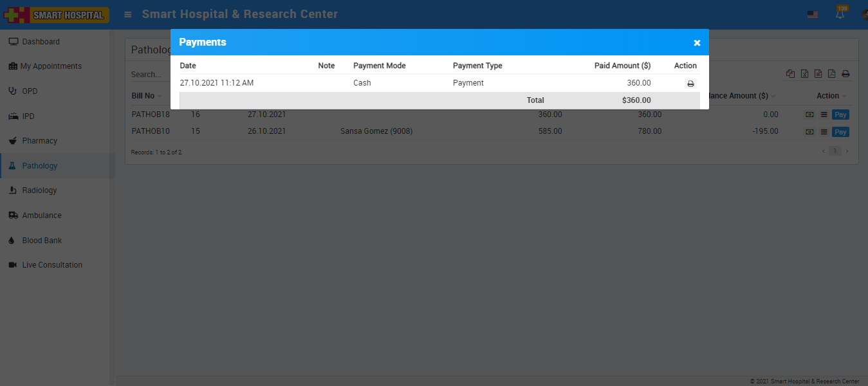Sort by the Balance Amount column
Screen dimensions: 868x386
click(x=740, y=96)
